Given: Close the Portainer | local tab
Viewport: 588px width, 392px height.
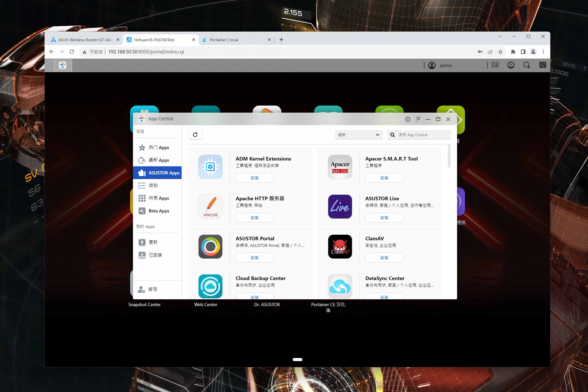Looking at the screenshot, I should (269, 40).
